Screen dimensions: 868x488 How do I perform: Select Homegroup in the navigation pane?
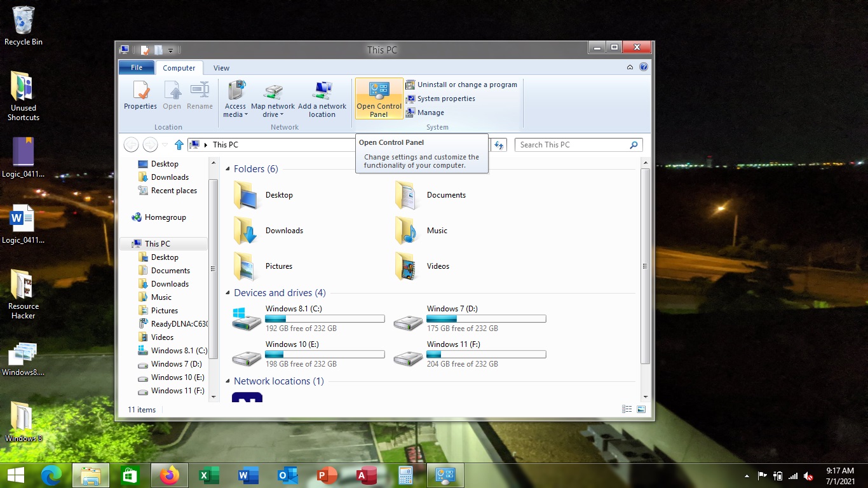pos(165,217)
